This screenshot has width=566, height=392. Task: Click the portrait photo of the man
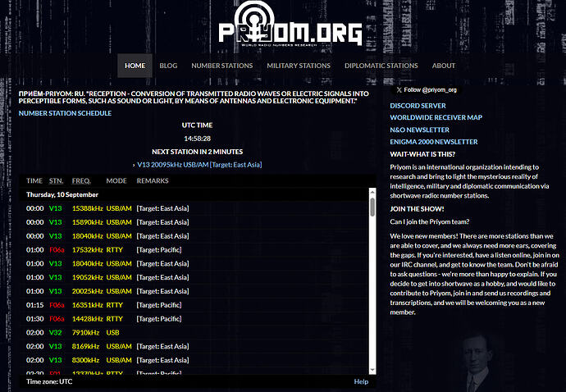477,363
